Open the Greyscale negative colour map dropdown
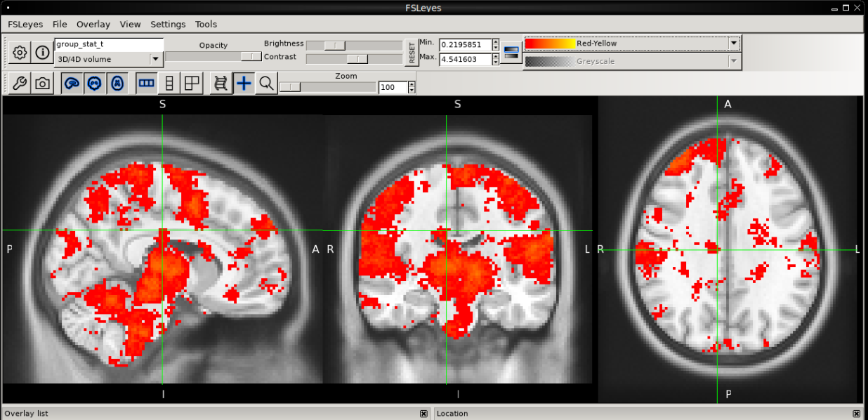Image resolution: width=868 pixels, height=420 pixels. [632, 62]
